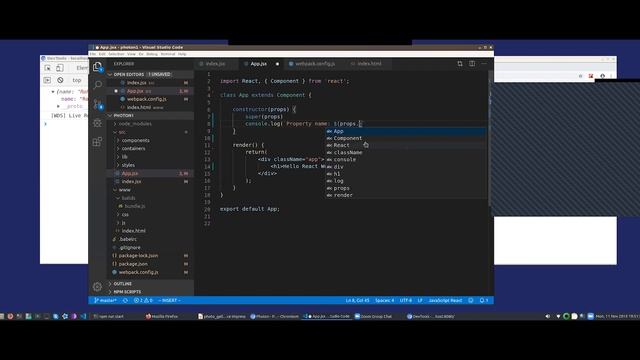This screenshot has height=360, width=640.
Task: Open the Terminal menu
Action: coord(168,54)
